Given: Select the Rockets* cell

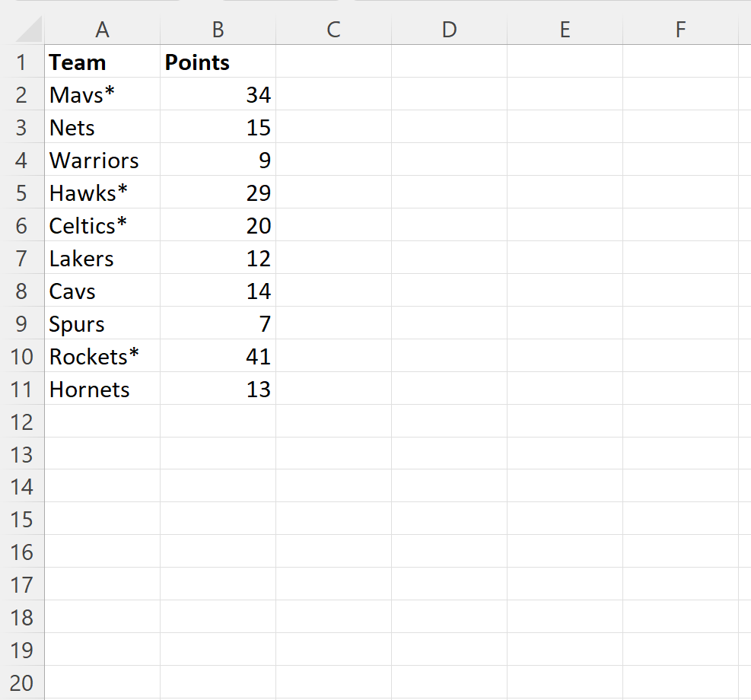Looking at the screenshot, I should (102, 357).
